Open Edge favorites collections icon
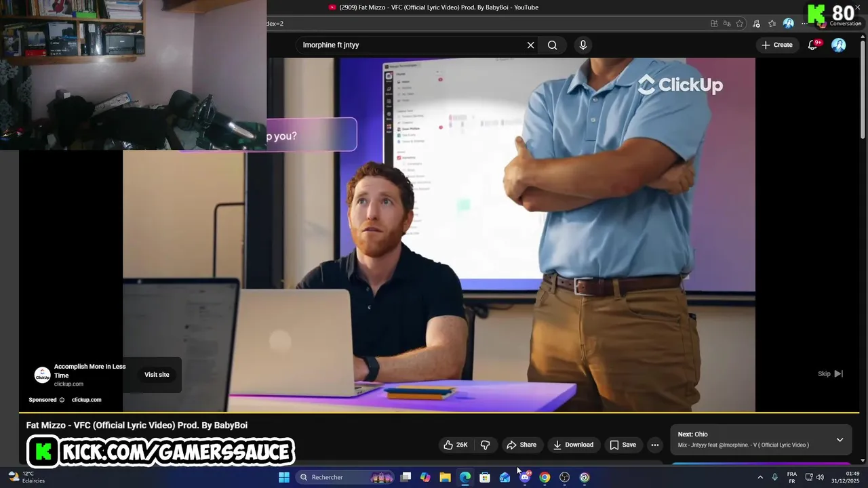Viewport: 868px width, 488px height. [x=772, y=24]
